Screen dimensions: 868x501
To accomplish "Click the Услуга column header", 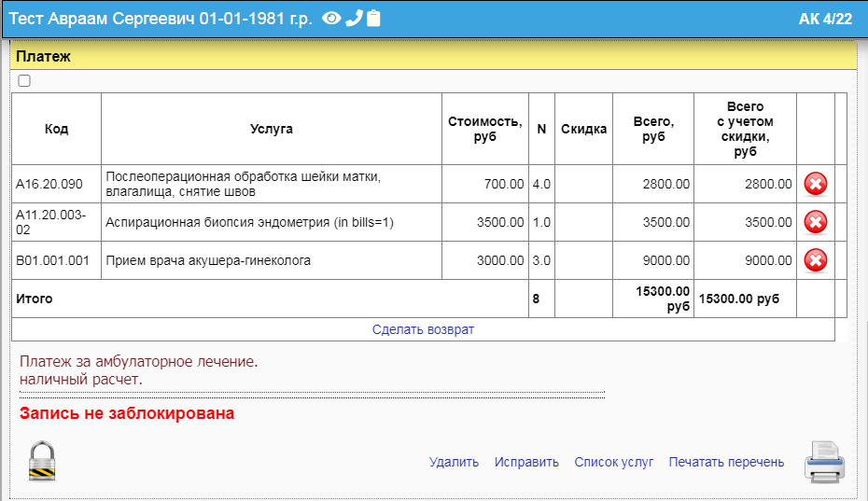I will (271, 129).
